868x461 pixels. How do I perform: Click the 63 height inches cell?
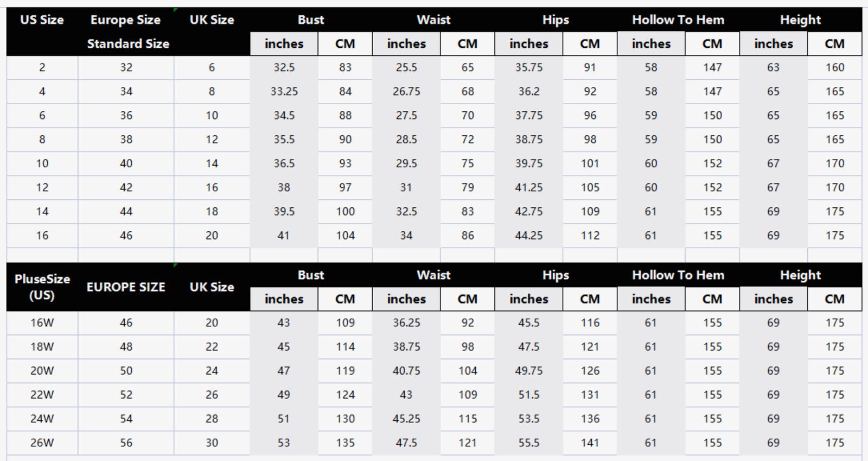pos(773,68)
